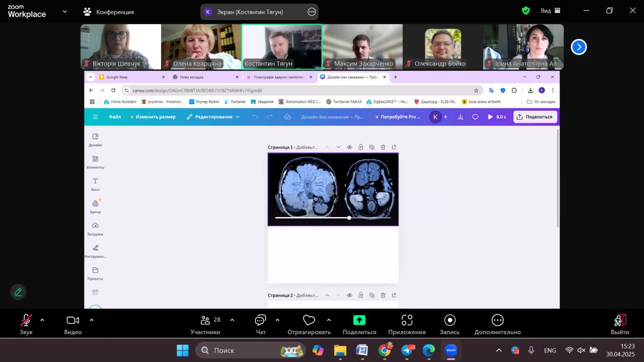Expand the audio options chevron
The width and height of the screenshot is (644, 362).
tap(42, 320)
